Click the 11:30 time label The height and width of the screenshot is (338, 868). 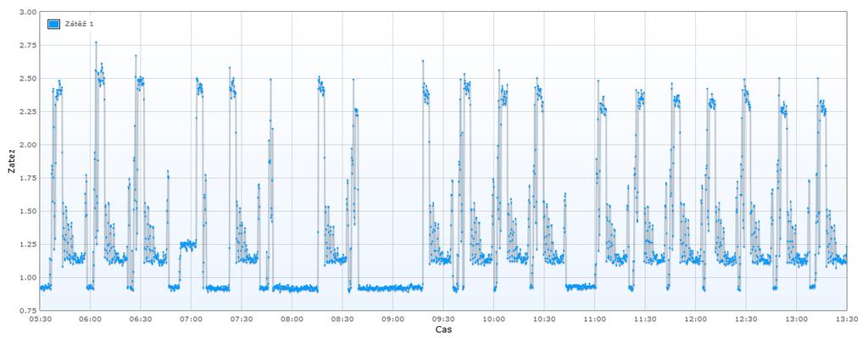tap(645, 319)
